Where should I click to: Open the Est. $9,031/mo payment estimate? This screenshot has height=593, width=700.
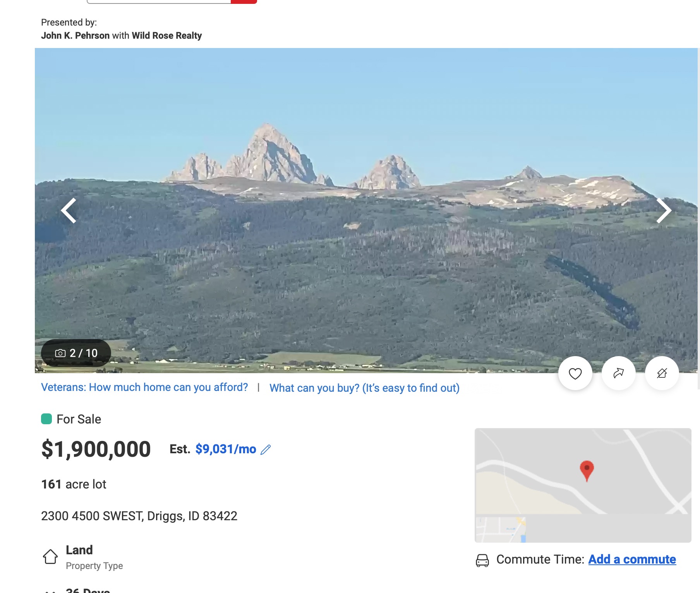tap(225, 449)
